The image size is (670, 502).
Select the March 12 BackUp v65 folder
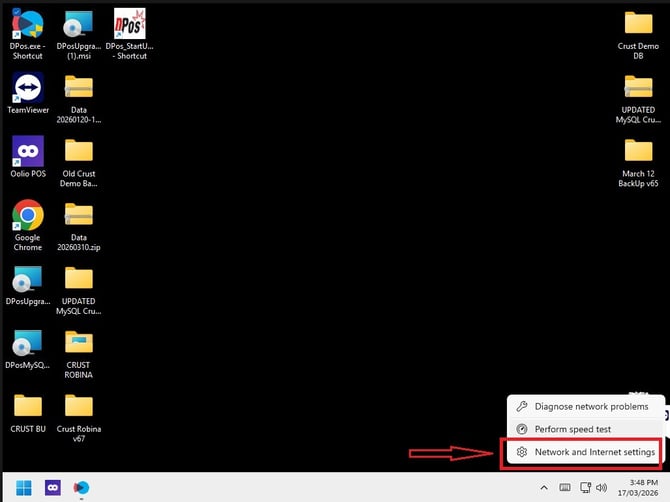(x=638, y=161)
